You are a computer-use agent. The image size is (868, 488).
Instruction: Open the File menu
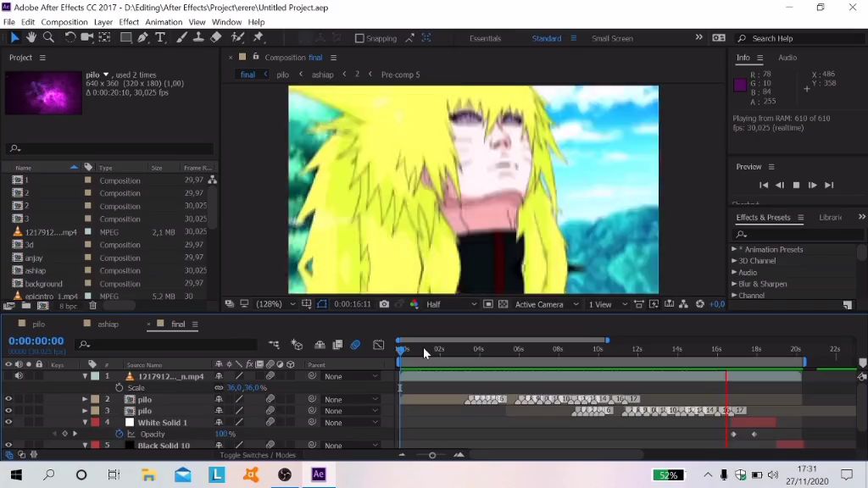point(8,22)
